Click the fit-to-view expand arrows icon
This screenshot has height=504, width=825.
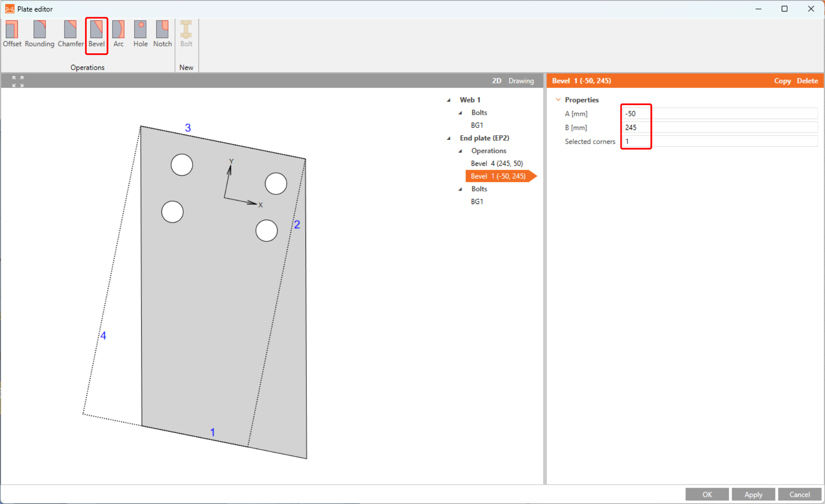click(18, 81)
